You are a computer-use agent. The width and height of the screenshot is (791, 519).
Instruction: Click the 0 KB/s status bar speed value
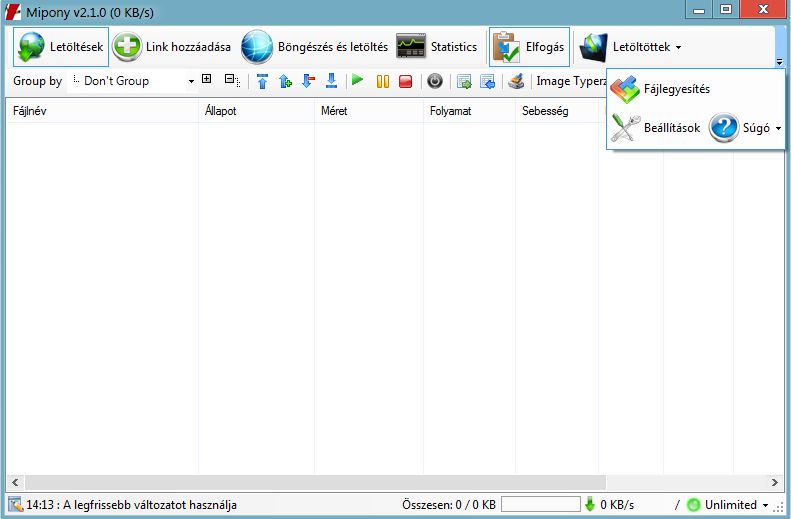(617, 505)
